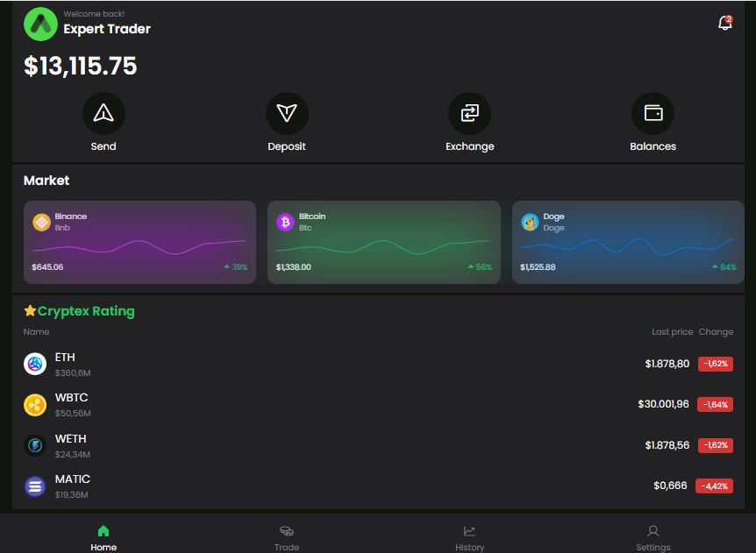Viewport: 756px width, 553px height.
Task: Click the MATIC -4,42% change badge
Action: point(714,486)
